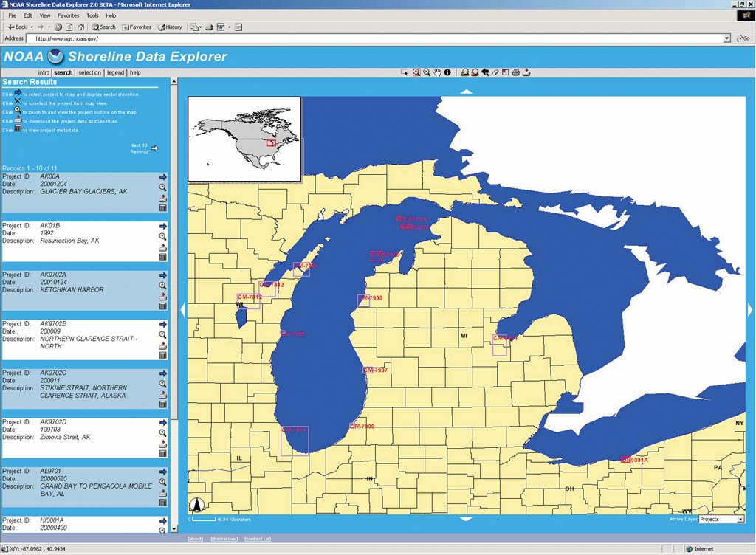Activate the zoom out magnifier tool
Viewport: 756px width, 555px height.
(x=427, y=72)
